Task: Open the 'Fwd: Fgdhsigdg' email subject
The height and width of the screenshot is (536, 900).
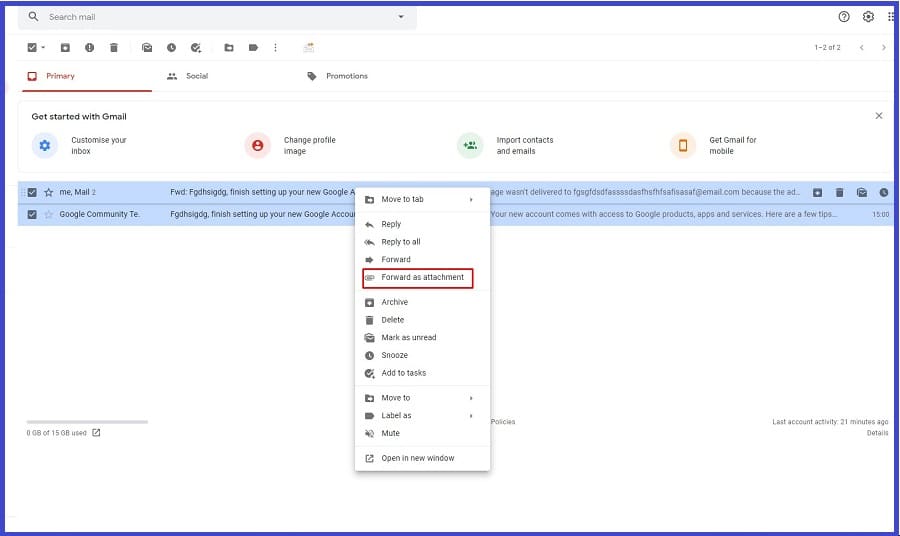Action: click(x=262, y=192)
